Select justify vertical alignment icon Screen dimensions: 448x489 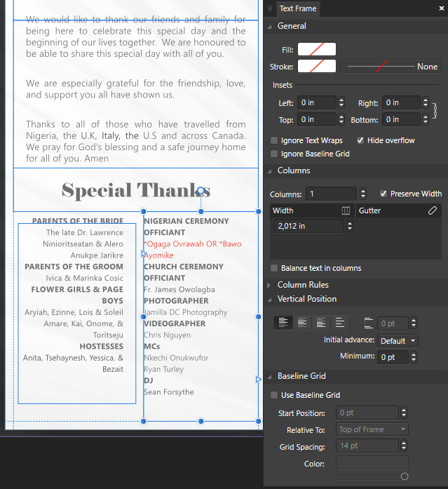340,323
